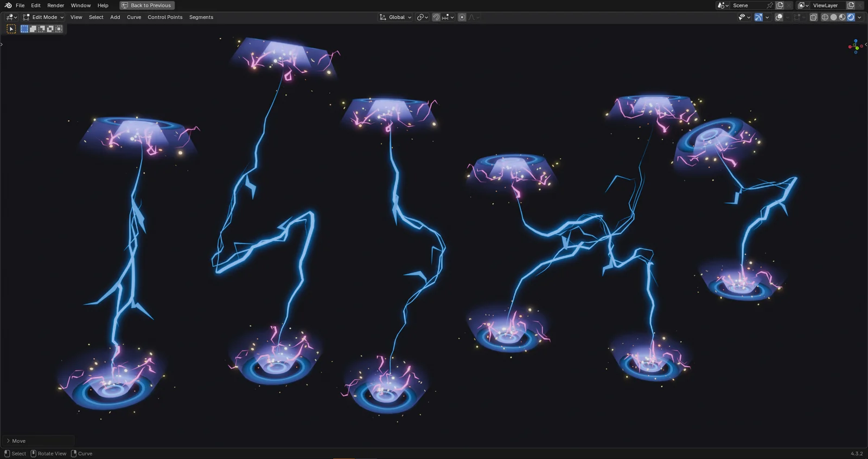Open the Edit Mode dropdown

click(43, 17)
